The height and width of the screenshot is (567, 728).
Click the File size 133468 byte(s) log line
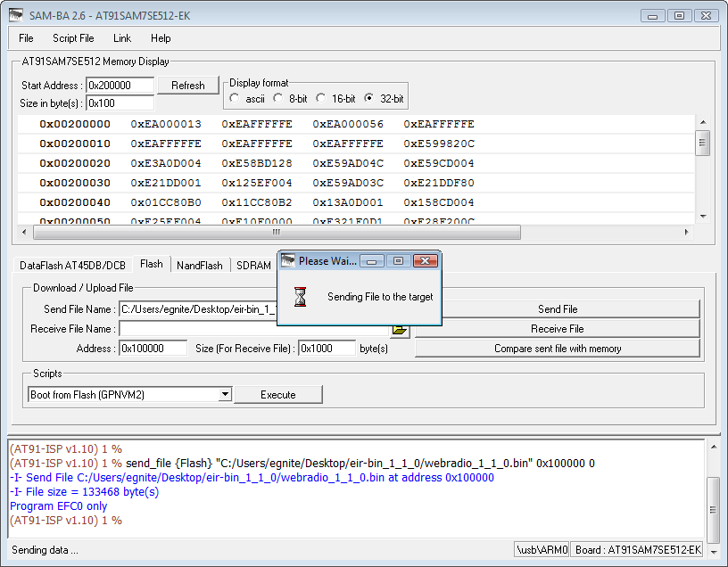click(84, 492)
